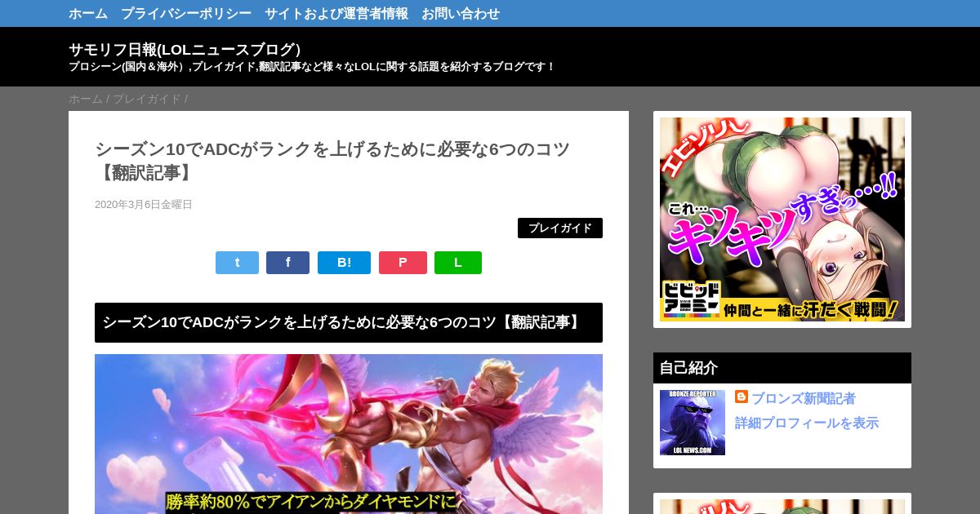Click the date 2020年3月6日金曜日
This screenshot has height=514, width=980.
144,205
